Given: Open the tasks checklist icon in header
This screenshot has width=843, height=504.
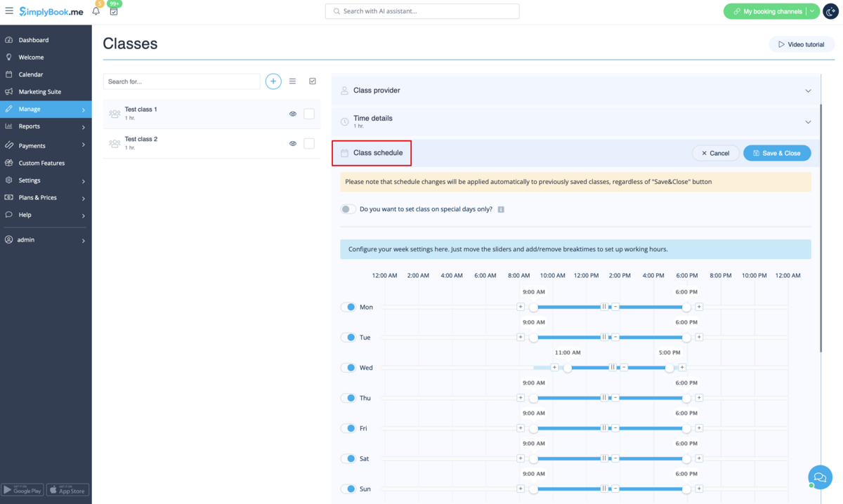Looking at the screenshot, I should [x=114, y=11].
